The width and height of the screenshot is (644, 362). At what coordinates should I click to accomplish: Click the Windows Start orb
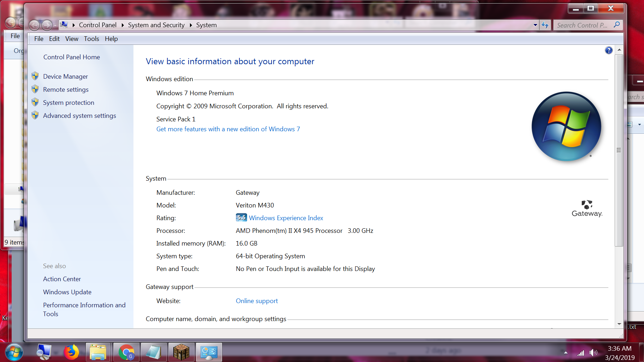(x=14, y=352)
